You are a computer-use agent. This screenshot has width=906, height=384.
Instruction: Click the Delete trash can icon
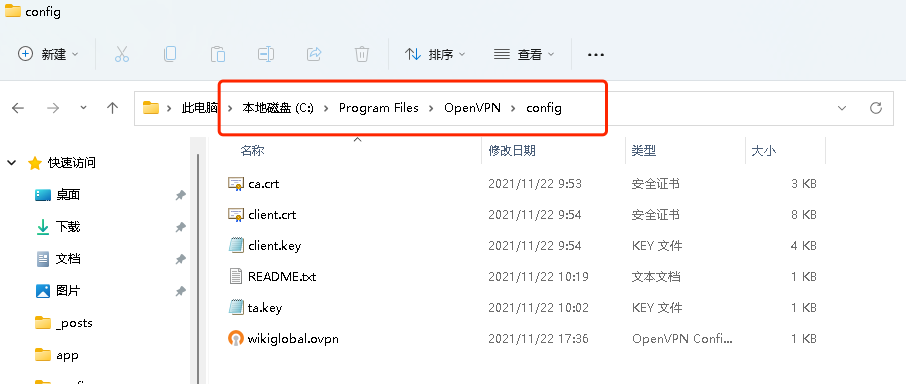[362, 54]
